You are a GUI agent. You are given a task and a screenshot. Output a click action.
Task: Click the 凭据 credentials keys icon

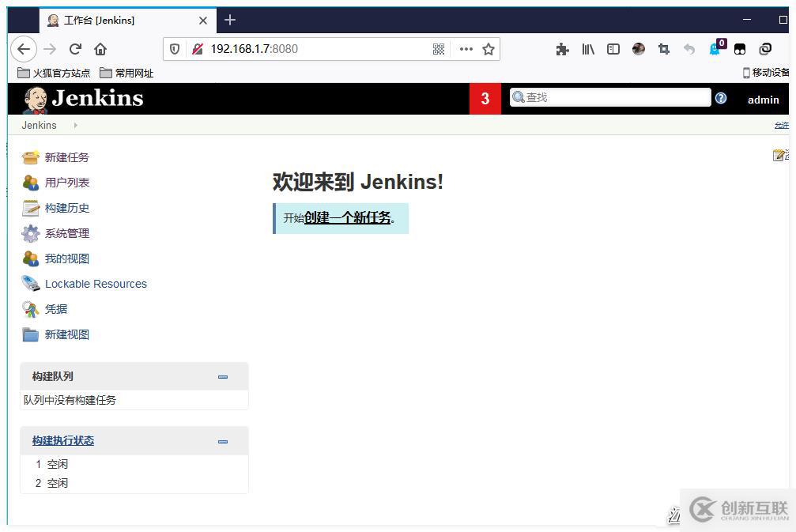point(31,309)
